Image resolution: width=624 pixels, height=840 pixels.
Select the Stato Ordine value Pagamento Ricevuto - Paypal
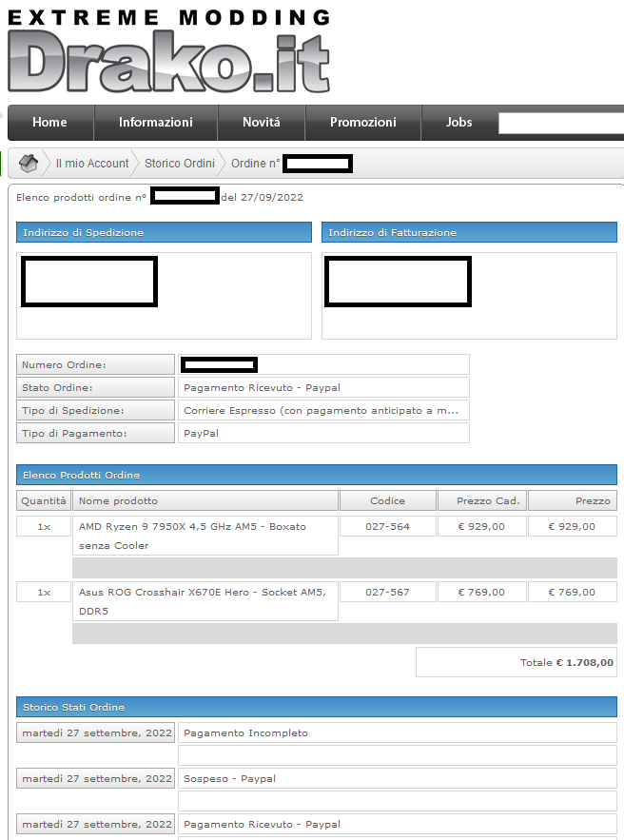(x=323, y=387)
